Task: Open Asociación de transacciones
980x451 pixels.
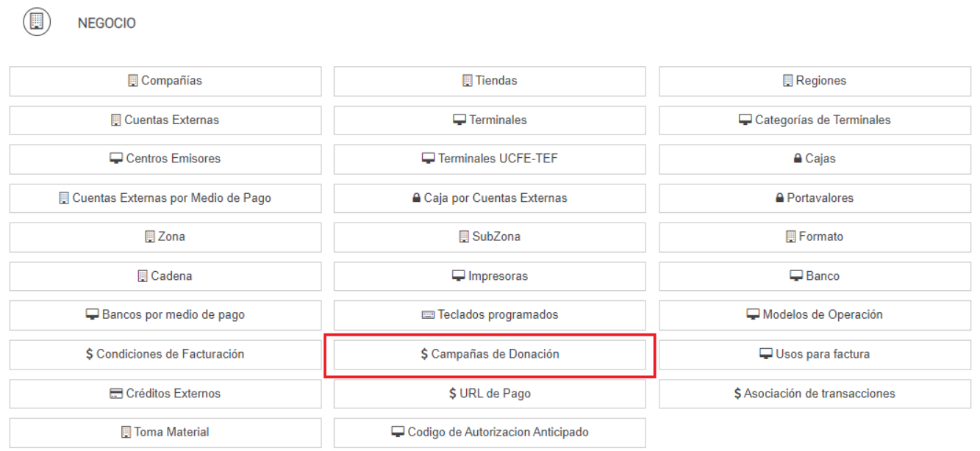Action: pos(815,394)
